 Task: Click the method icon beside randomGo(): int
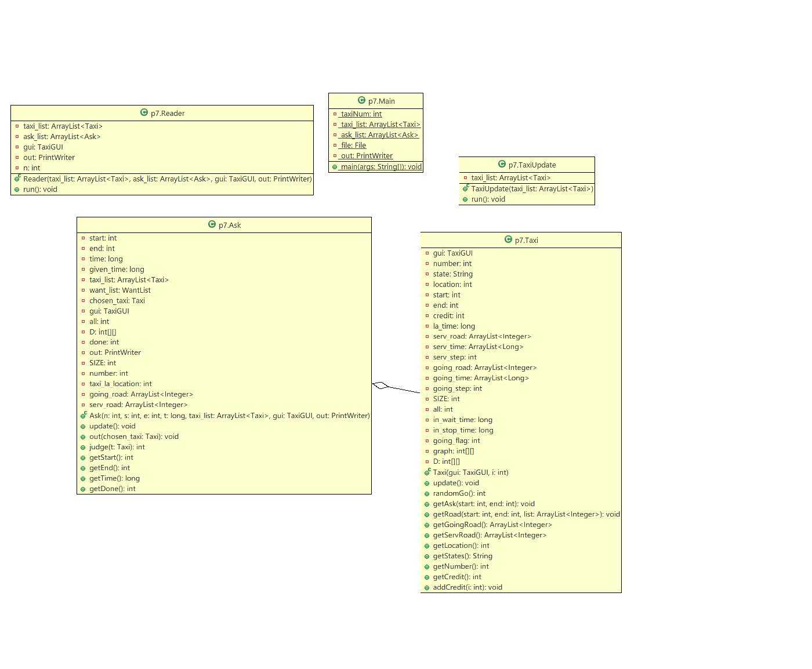tap(427, 494)
